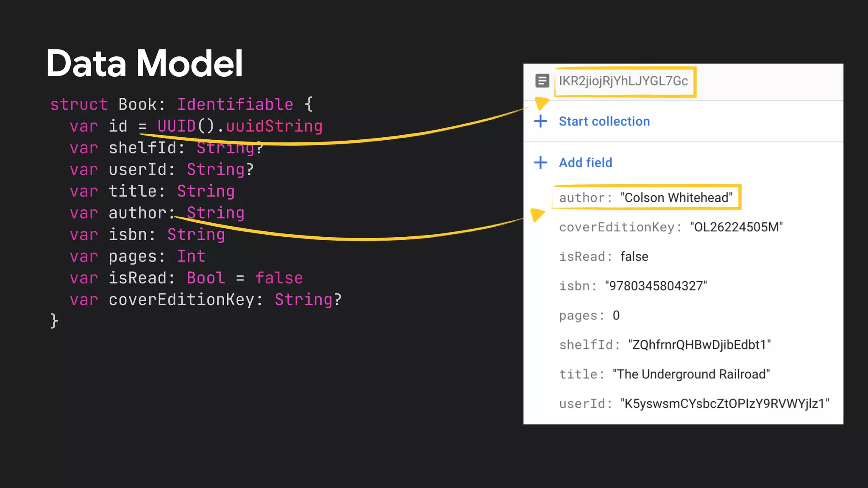Click the "var isbn: String" code line
Viewport: 868px width, 488px height.
[x=147, y=235]
